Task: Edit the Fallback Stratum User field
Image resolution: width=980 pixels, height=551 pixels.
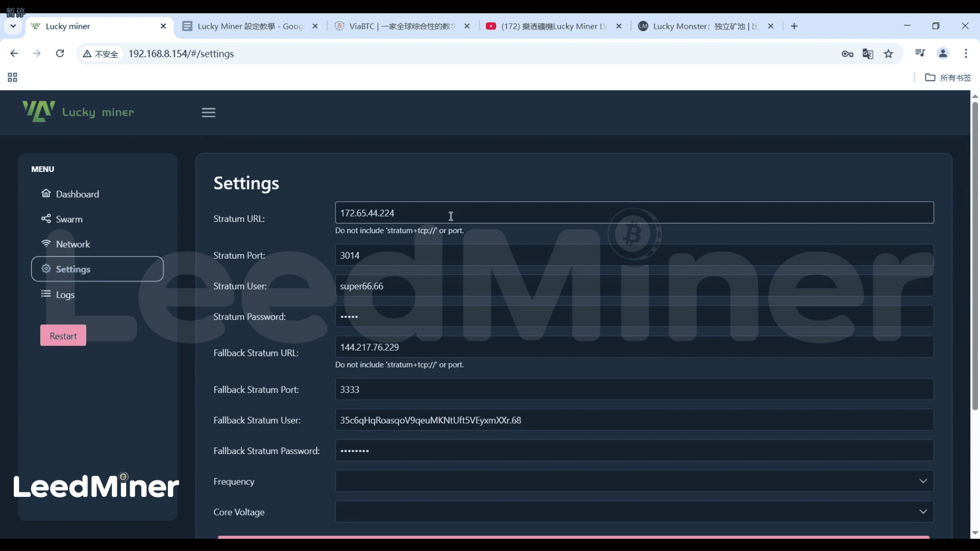Action: [634, 420]
